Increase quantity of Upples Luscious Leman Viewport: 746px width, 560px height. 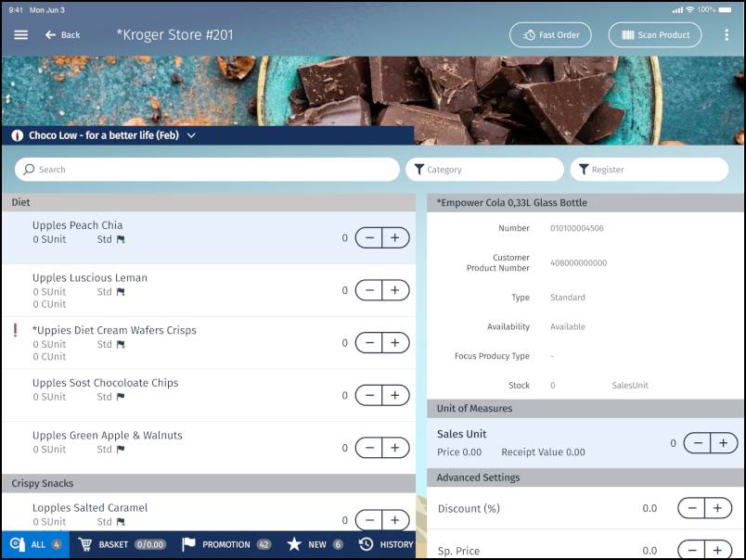coord(395,290)
